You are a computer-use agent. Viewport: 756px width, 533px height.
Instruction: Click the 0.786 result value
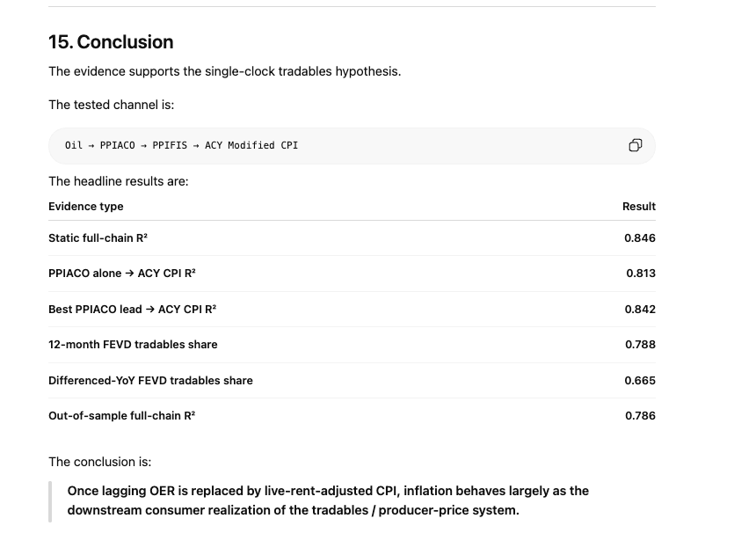pyautogui.click(x=640, y=416)
